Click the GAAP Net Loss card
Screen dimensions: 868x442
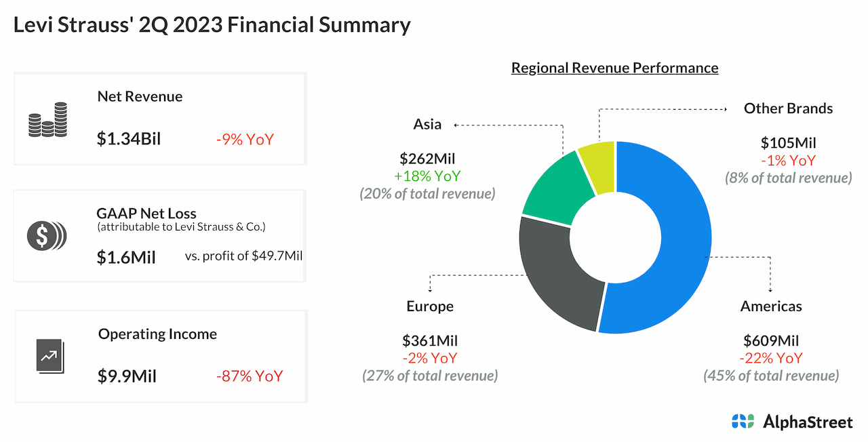160,235
